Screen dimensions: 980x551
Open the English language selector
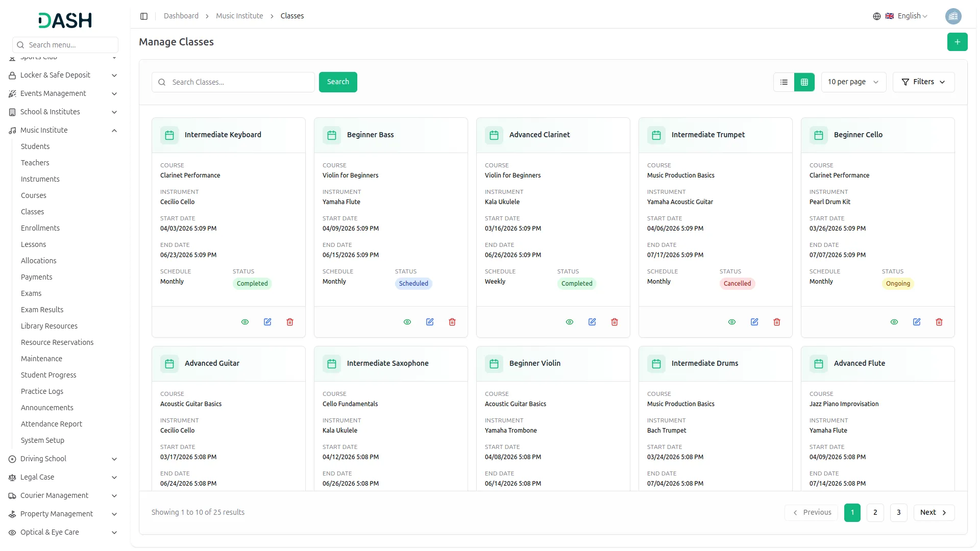pos(906,16)
